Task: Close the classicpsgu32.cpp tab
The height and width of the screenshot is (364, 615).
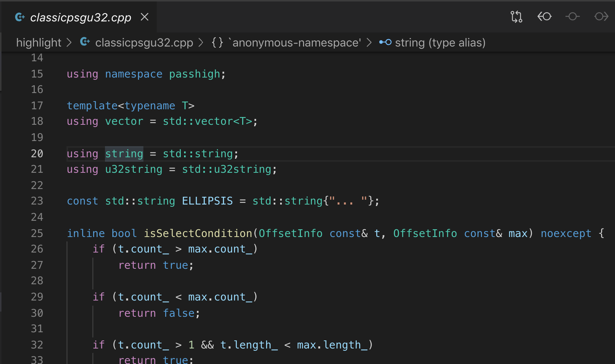Action: click(144, 17)
